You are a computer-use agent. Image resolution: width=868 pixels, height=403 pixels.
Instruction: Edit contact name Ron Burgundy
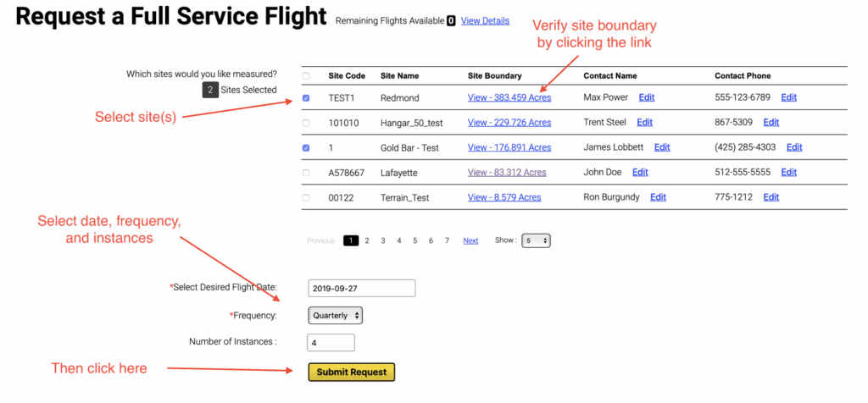pyautogui.click(x=658, y=197)
